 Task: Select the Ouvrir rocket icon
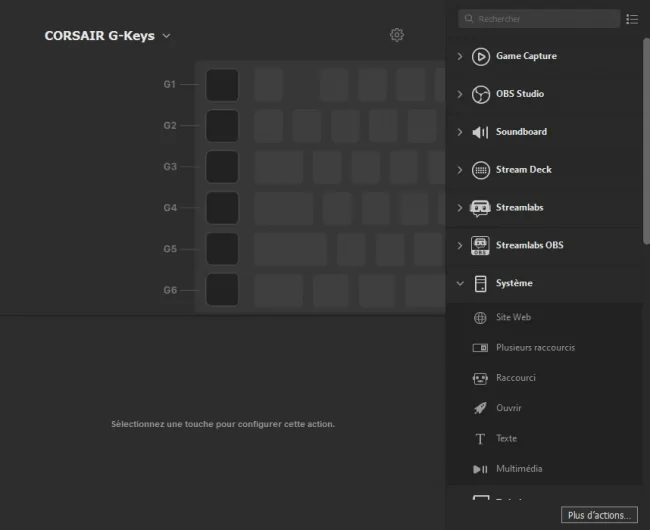[x=480, y=408]
